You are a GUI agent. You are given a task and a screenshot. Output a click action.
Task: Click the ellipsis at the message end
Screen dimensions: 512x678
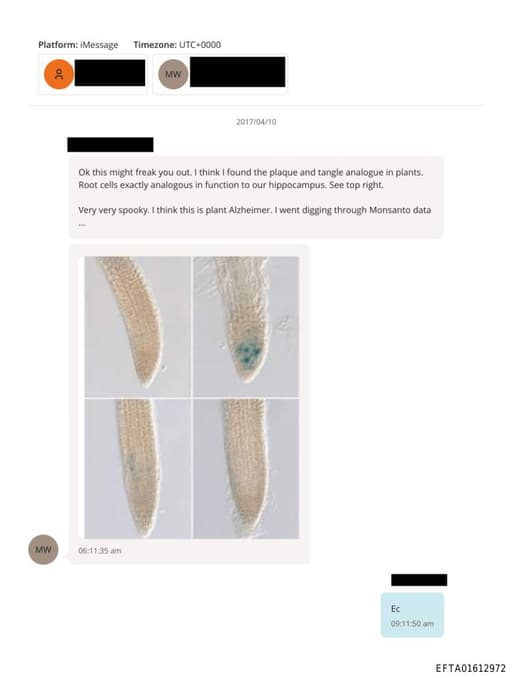click(x=82, y=224)
